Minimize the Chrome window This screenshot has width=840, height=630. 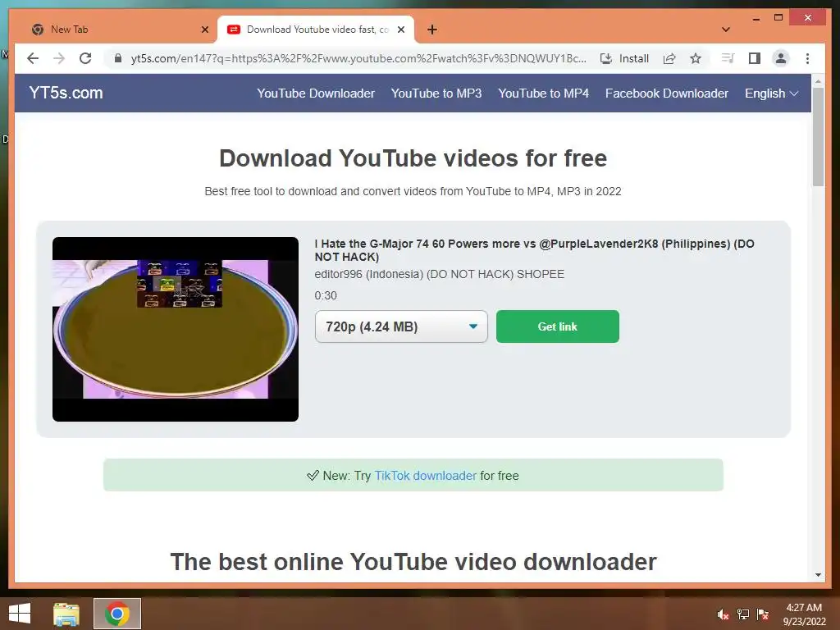(756, 18)
